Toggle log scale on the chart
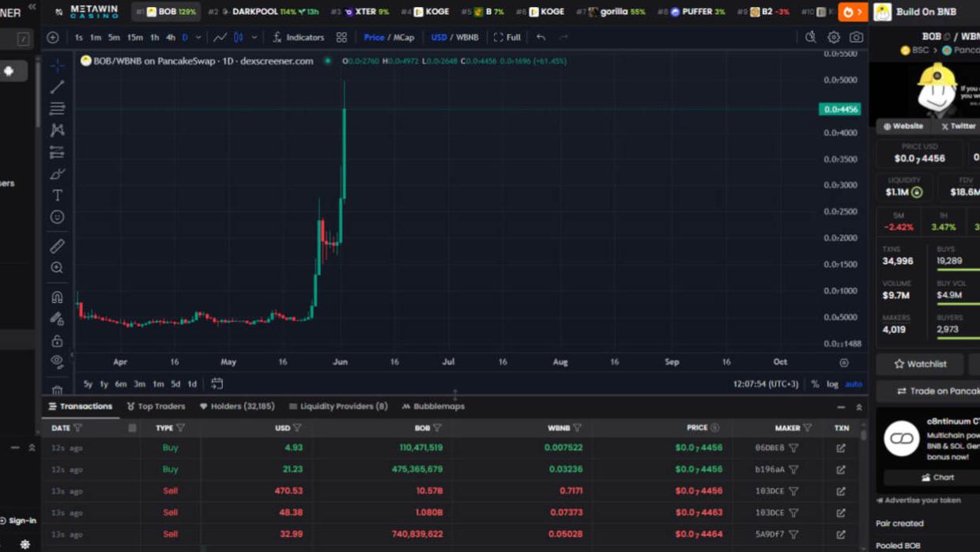The image size is (980, 552). click(832, 384)
